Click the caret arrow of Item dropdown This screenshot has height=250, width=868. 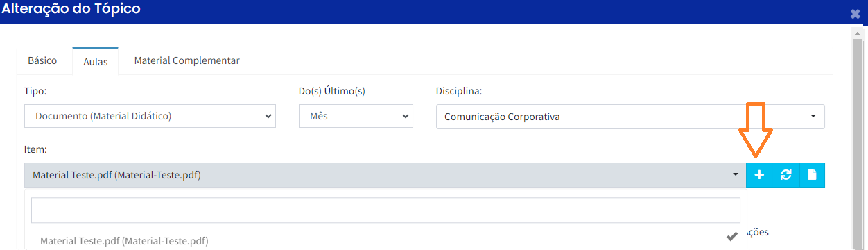[x=735, y=175]
